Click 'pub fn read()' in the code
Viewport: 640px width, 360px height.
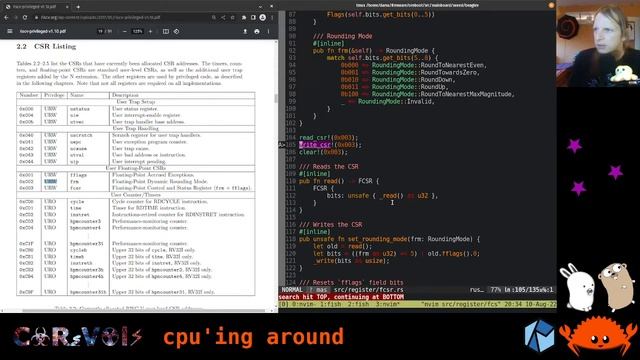click(x=322, y=181)
